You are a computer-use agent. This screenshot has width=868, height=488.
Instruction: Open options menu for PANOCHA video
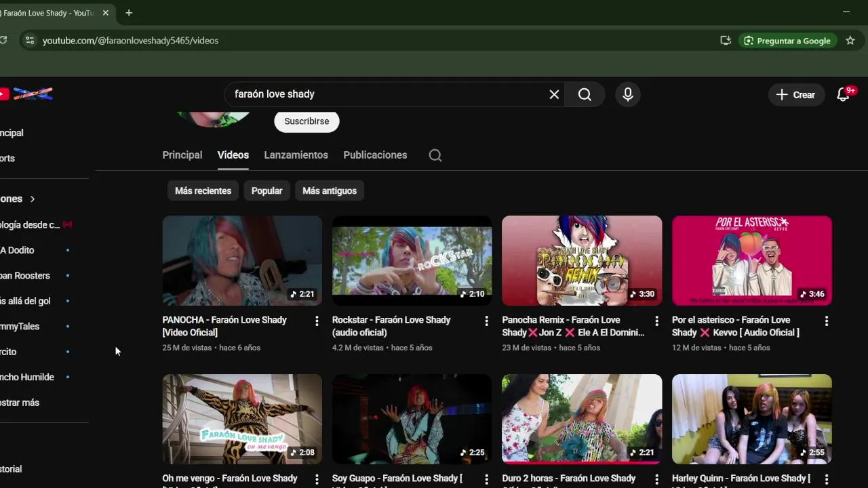316,321
